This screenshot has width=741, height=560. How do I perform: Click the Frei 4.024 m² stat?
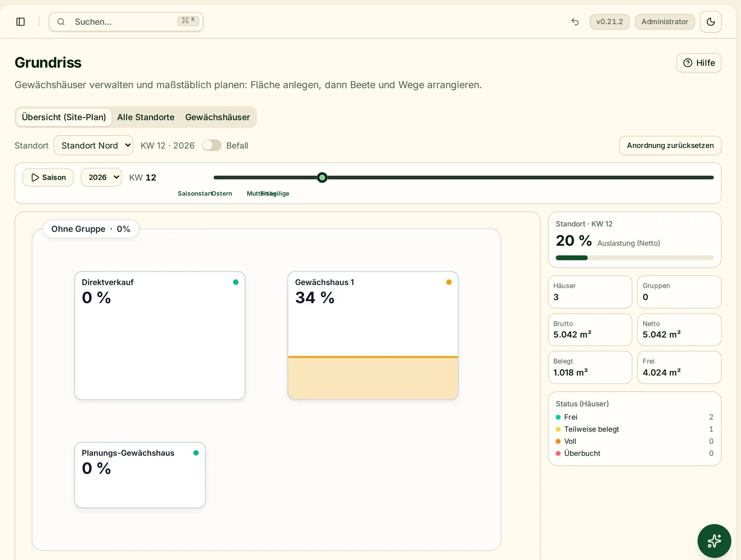coord(679,367)
